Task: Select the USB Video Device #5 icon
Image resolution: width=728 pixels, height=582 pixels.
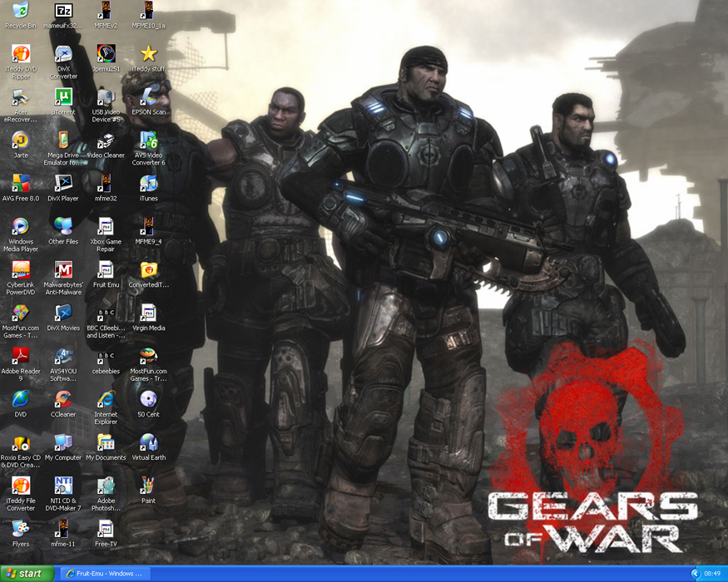Action: click(x=106, y=96)
